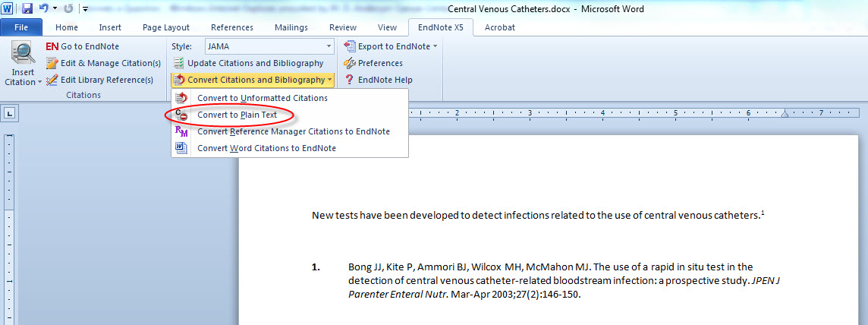
Task: Click Edit Library Reference(s)
Action: click(x=99, y=80)
